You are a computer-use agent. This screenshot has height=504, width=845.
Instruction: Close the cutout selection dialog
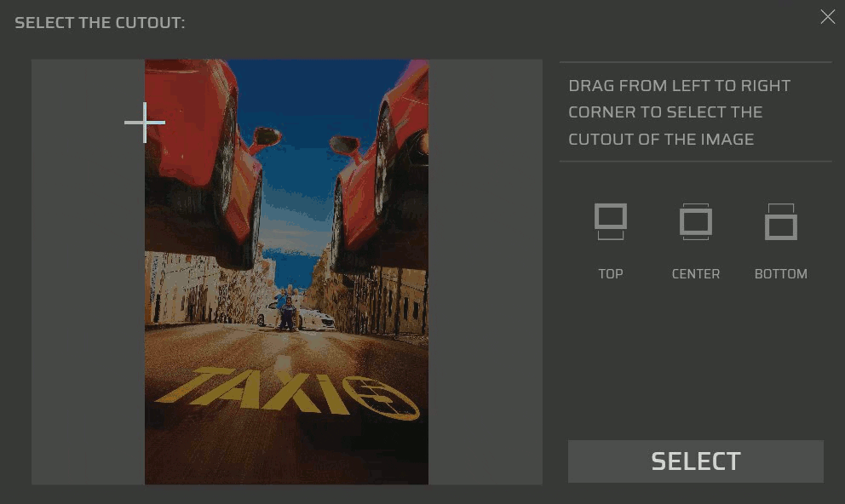[828, 17]
